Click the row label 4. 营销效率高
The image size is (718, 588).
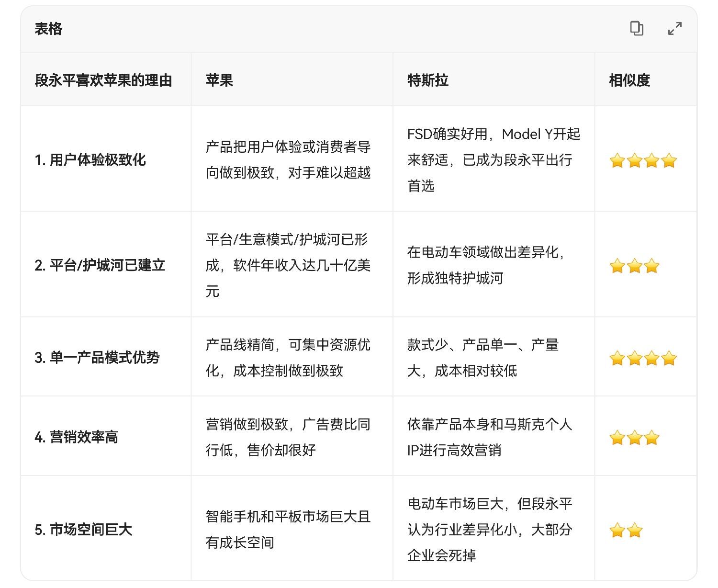76,437
